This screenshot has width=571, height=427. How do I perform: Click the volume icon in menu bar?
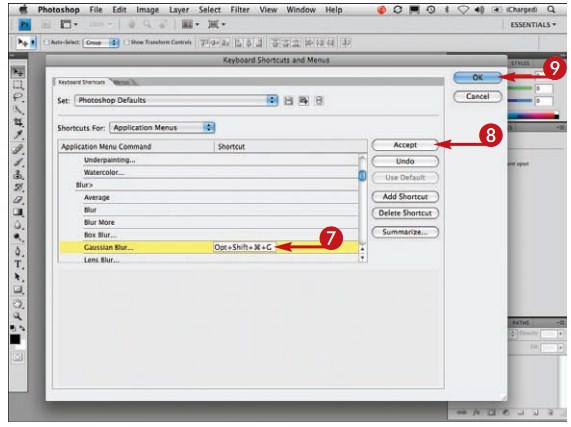(479, 10)
